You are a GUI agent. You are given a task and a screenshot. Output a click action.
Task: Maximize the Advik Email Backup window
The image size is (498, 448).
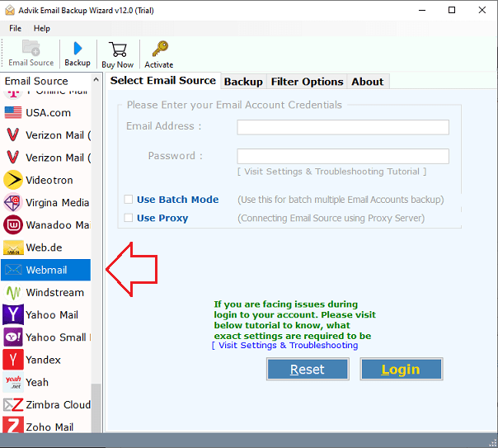452,10
